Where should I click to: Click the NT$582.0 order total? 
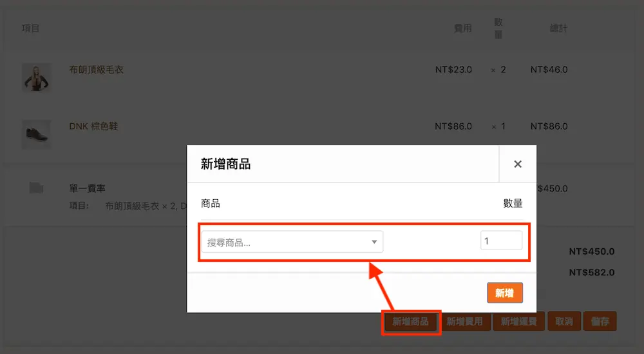click(592, 272)
